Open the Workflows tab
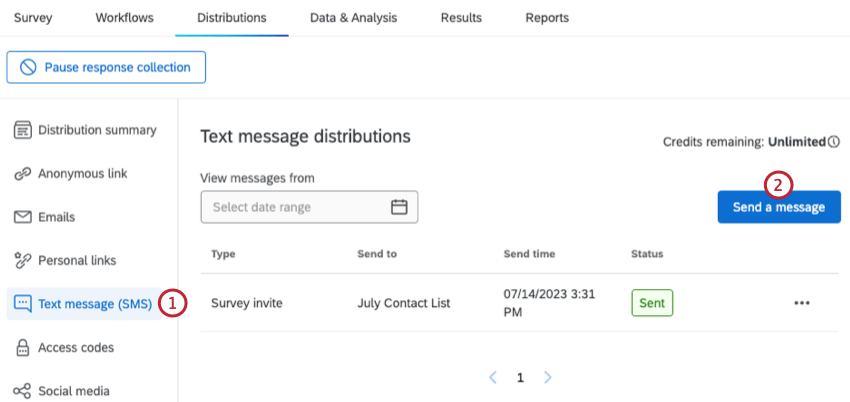850x402 pixels. tap(124, 18)
